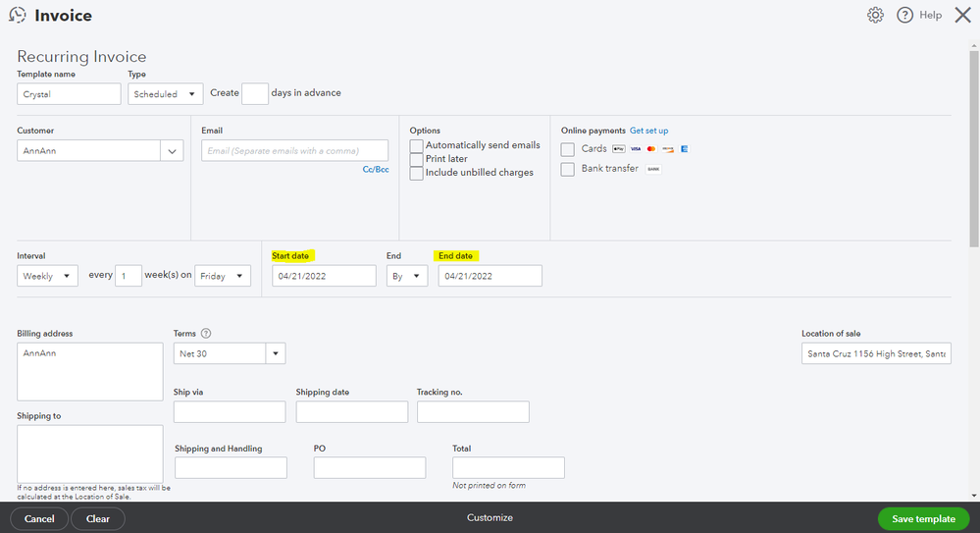Image resolution: width=980 pixels, height=533 pixels.
Task: Click the American Express icon
Action: point(685,149)
